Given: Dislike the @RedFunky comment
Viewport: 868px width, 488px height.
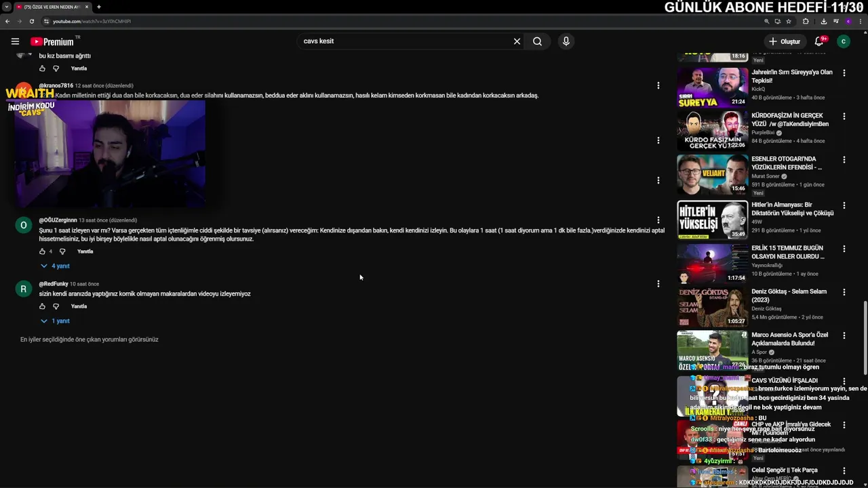Looking at the screenshot, I should (56, 306).
